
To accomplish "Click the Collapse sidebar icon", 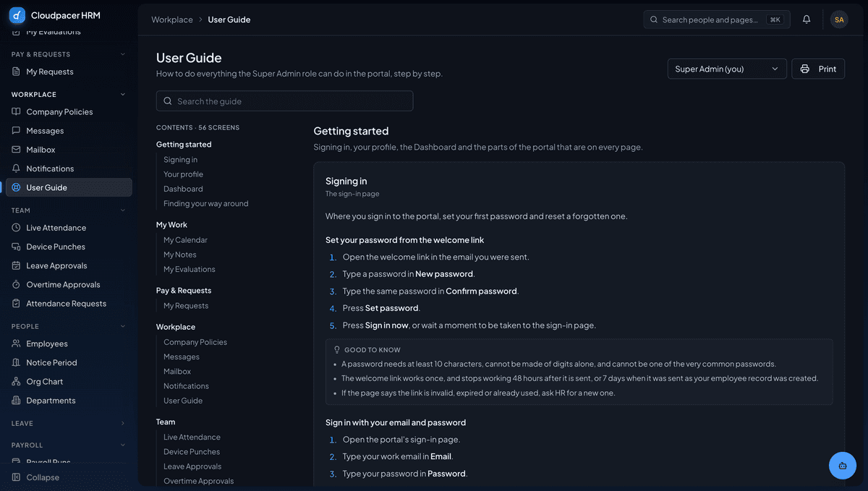I will (17, 477).
